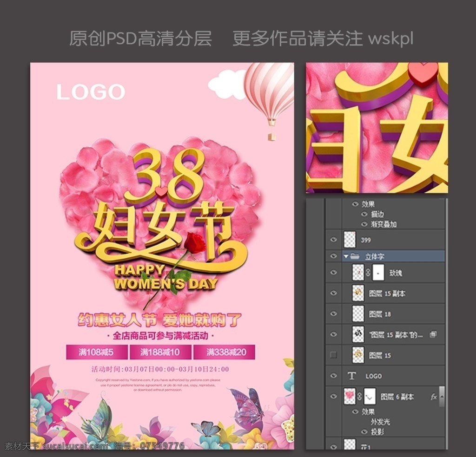Hide the 399 layer
Image resolution: width=476 pixels, height=457 pixels.
pyautogui.click(x=333, y=240)
